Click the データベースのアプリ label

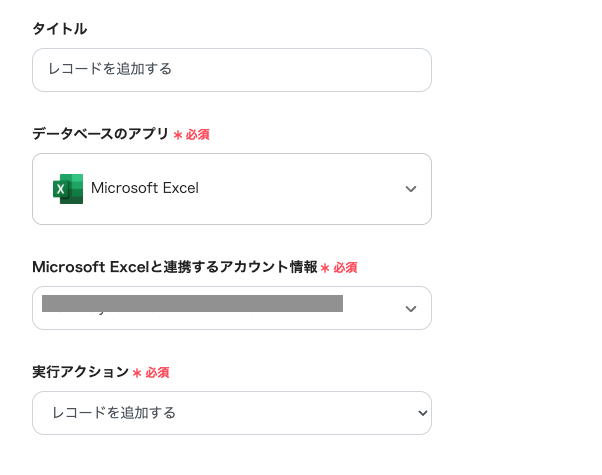click(x=100, y=133)
